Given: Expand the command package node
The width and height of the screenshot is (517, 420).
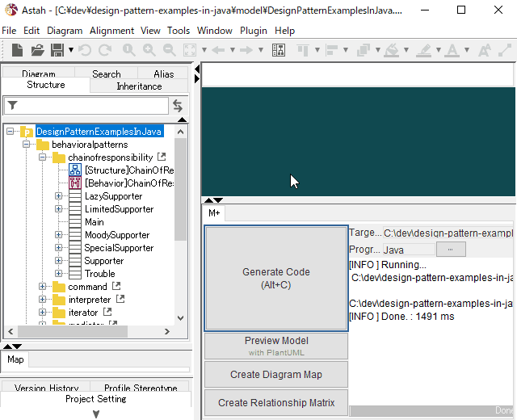Looking at the screenshot, I should point(43,287).
